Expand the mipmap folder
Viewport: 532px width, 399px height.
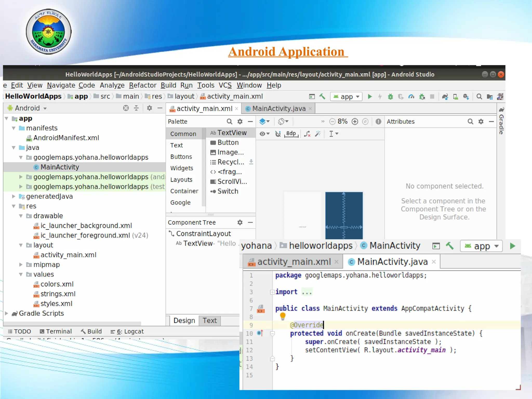point(21,264)
